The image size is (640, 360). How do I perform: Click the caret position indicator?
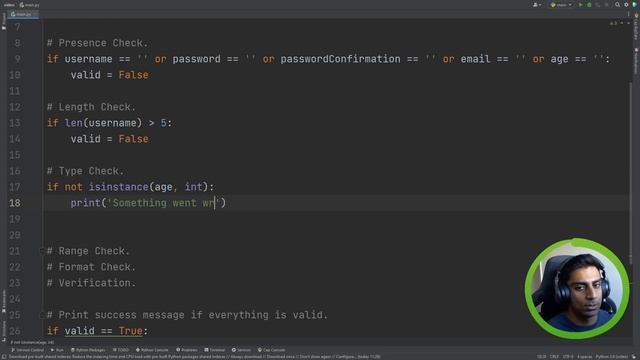tap(541, 357)
